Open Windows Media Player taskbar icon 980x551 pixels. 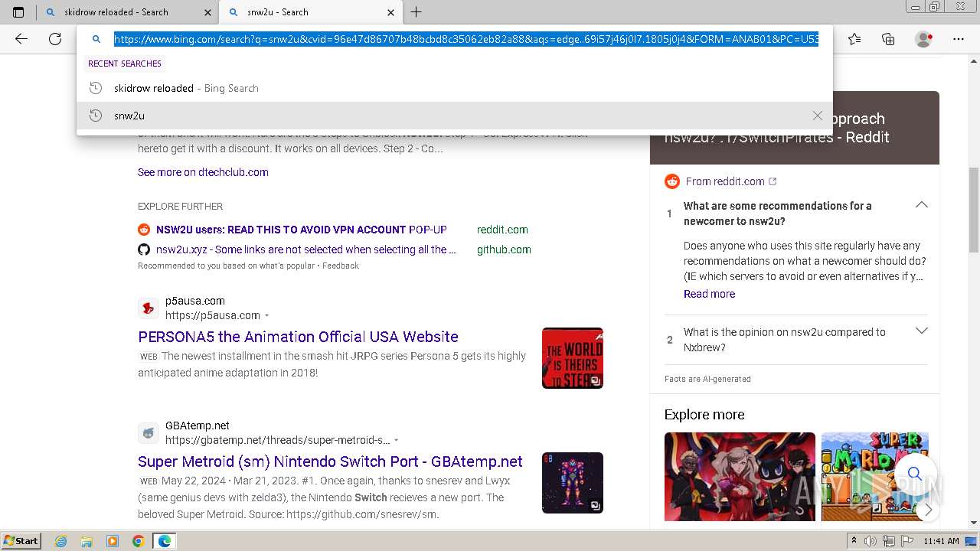pyautogui.click(x=113, y=541)
